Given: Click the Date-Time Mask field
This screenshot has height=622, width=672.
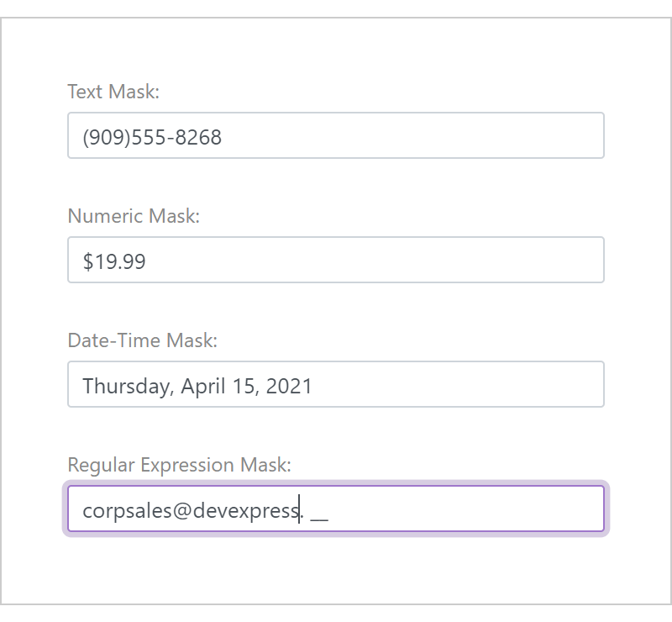Looking at the screenshot, I should coord(336,384).
